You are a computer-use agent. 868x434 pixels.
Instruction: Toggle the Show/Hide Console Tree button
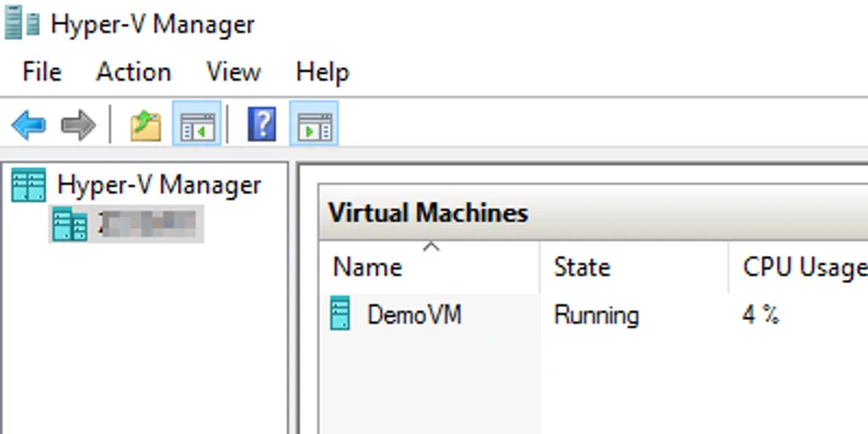[197, 126]
